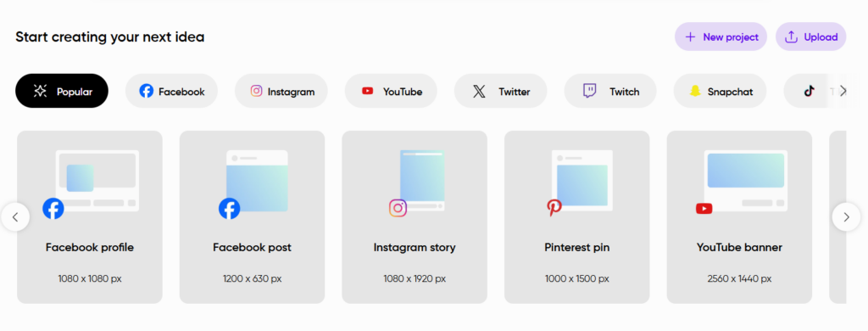Click the Snapchat ghost icon
The image size is (868, 331).
pos(695,92)
